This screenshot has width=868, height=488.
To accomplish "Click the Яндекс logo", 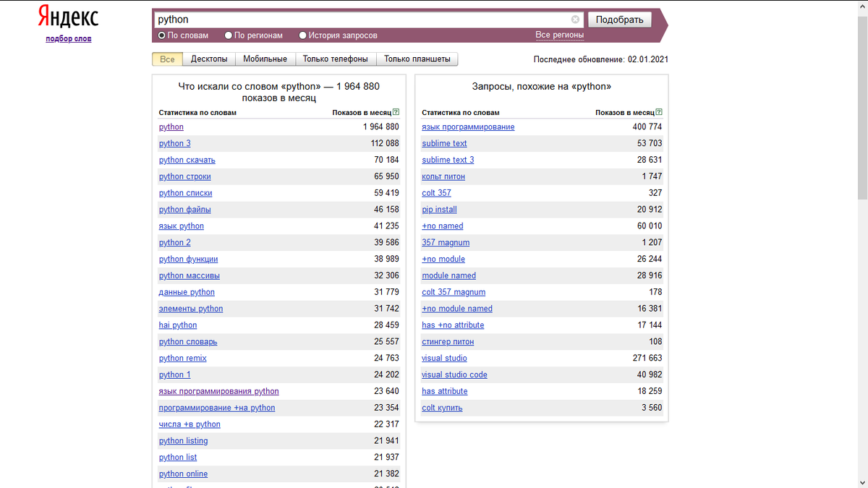I will pos(68,17).
